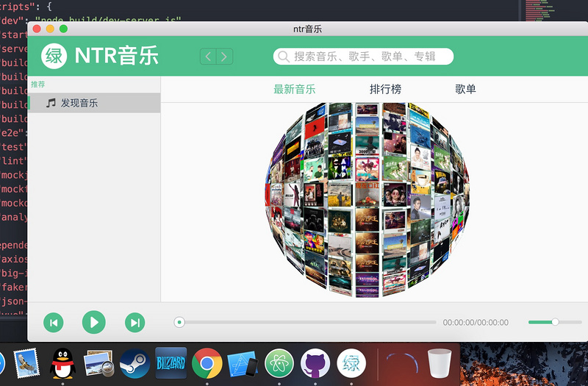Click the green NTR音乐 logo icon
Image resolution: width=588 pixels, height=386 pixels.
pyautogui.click(x=54, y=57)
